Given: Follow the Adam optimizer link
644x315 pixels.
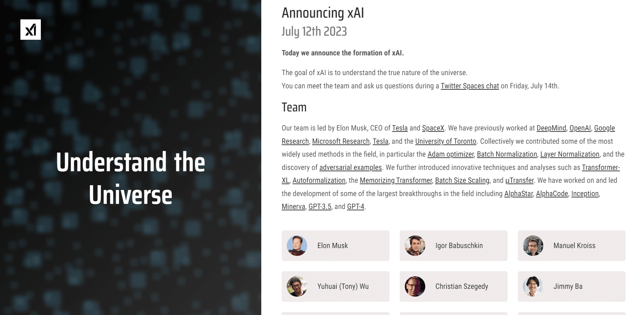Looking at the screenshot, I should click(x=450, y=154).
